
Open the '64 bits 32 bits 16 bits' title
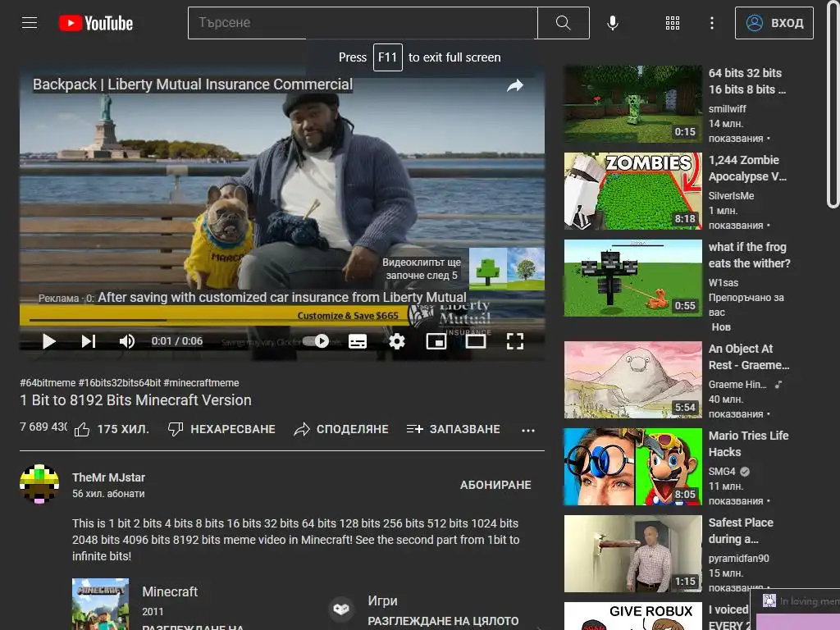(746, 81)
